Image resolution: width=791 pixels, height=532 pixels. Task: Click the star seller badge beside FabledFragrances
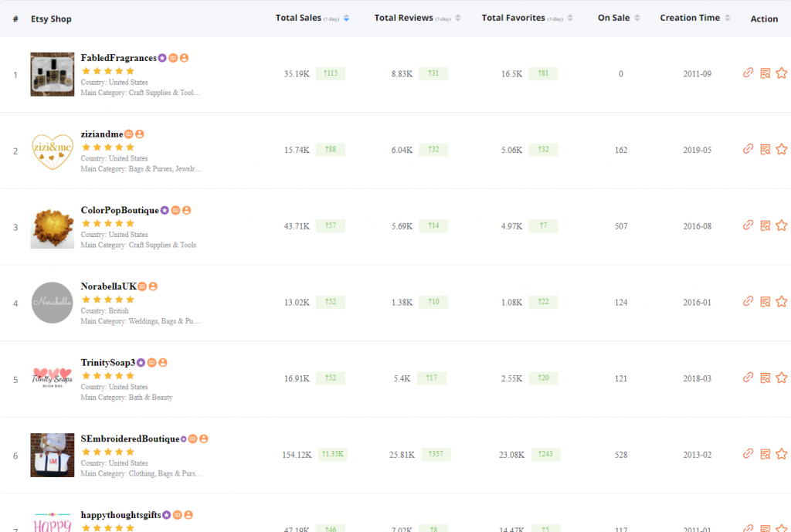[x=162, y=58]
